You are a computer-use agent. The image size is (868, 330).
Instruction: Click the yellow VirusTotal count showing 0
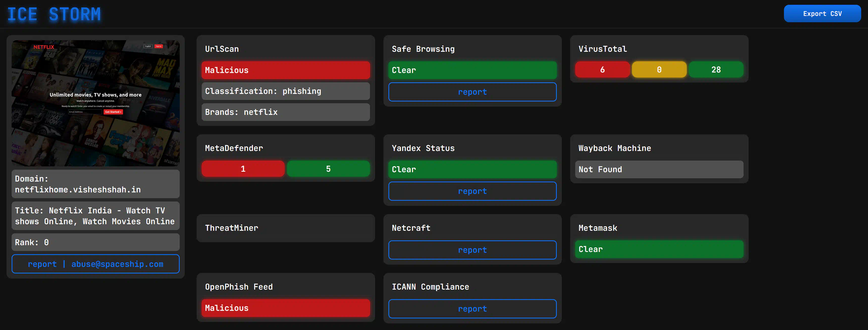pos(659,70)
